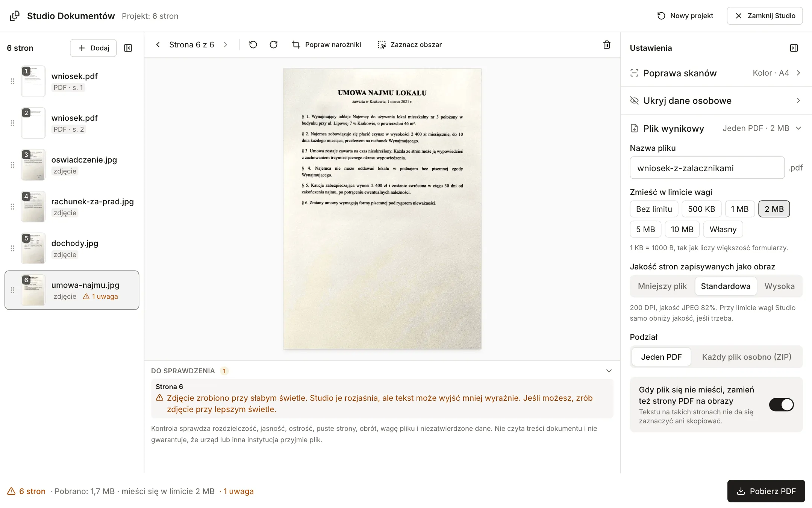Viewport: 812px width, 508px height.
Task: Collapse the Ustawienia panel icon
Action: 794,48
